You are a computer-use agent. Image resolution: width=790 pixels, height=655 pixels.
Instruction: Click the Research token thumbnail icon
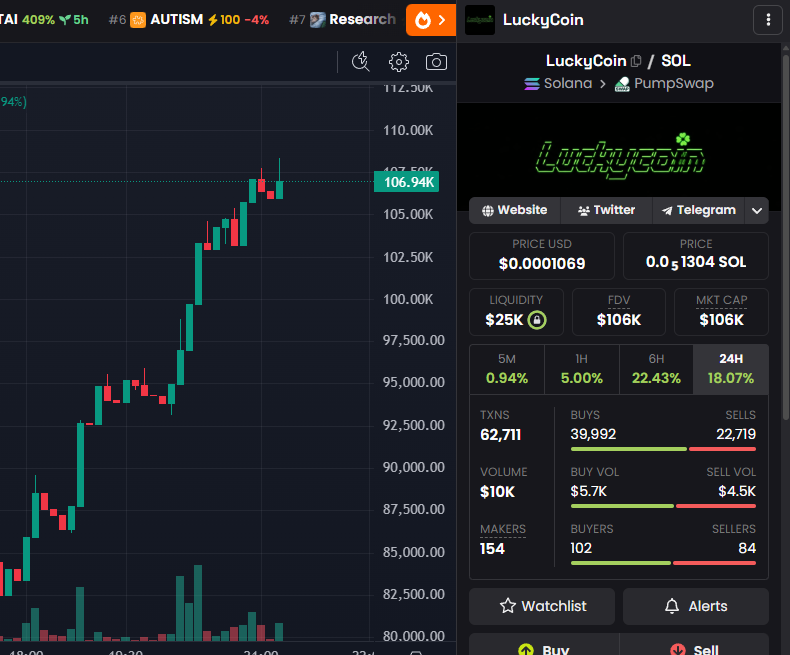pos(317,20)
